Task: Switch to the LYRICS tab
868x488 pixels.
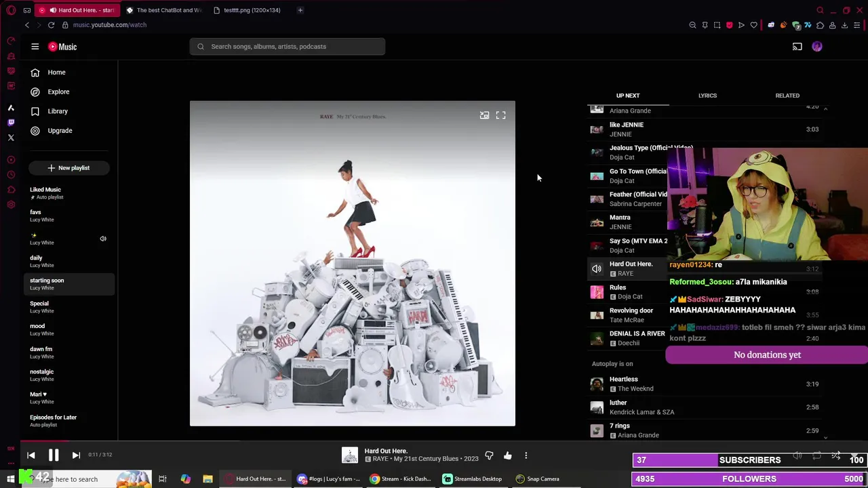Action: [707, 96]
